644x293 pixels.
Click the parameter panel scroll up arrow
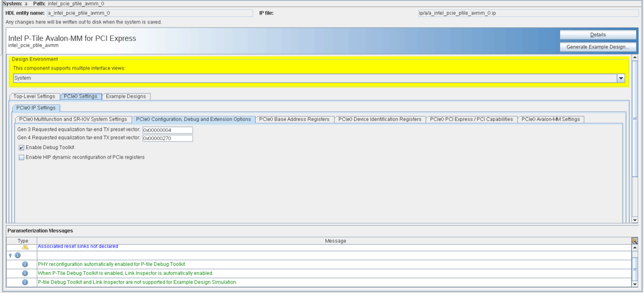635,57
